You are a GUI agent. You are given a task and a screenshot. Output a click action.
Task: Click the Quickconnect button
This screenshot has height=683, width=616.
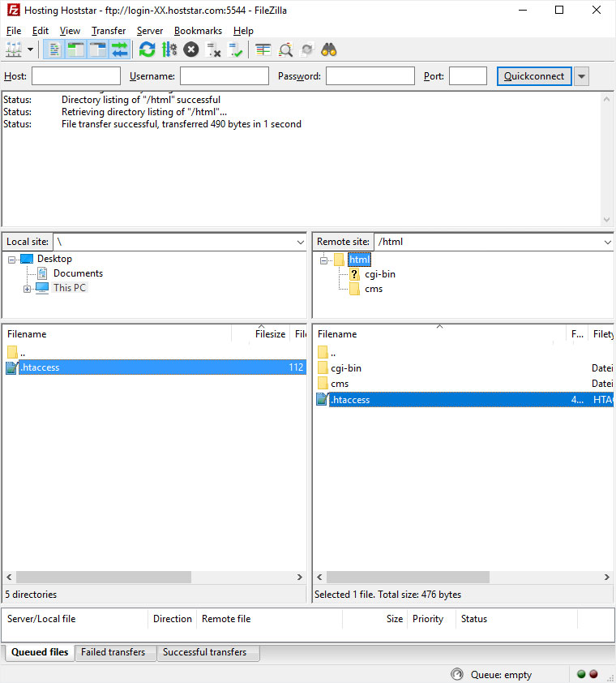[534, 76]
